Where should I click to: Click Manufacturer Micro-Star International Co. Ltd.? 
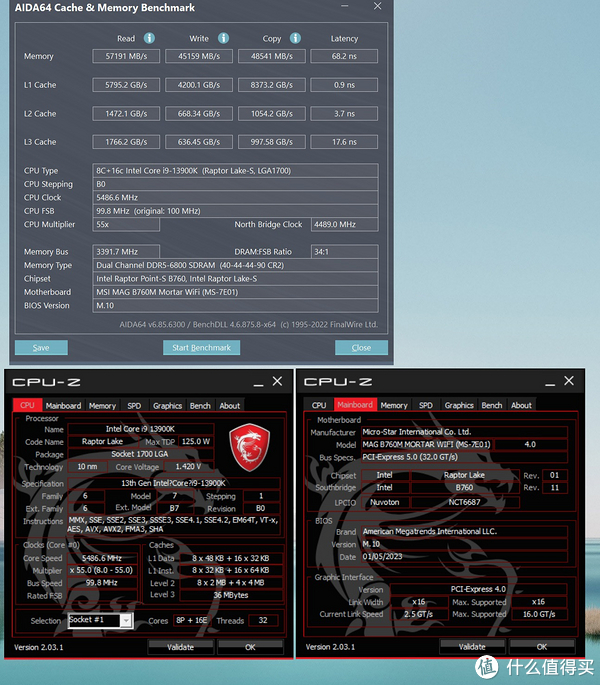pos(465,432)
